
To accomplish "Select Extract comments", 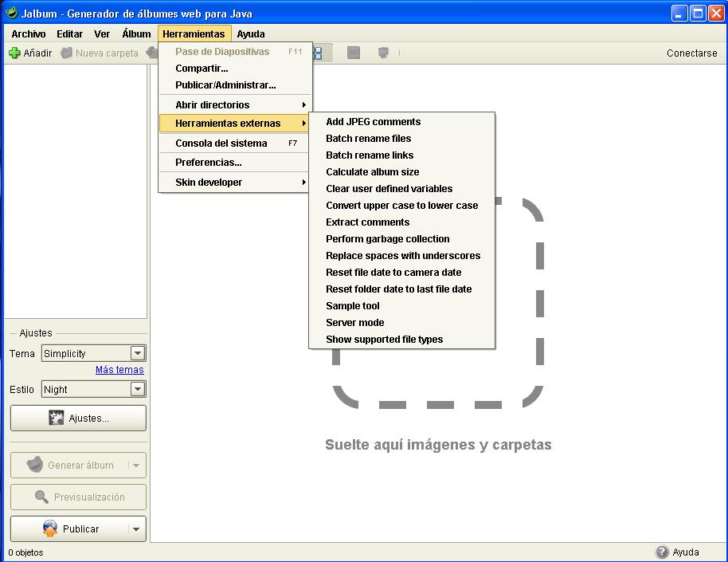I will (x=401, y=222).
